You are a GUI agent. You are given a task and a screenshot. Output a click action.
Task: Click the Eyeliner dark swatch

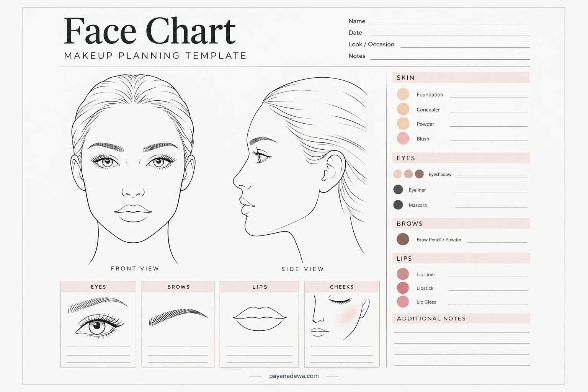[x=398, y=189]
